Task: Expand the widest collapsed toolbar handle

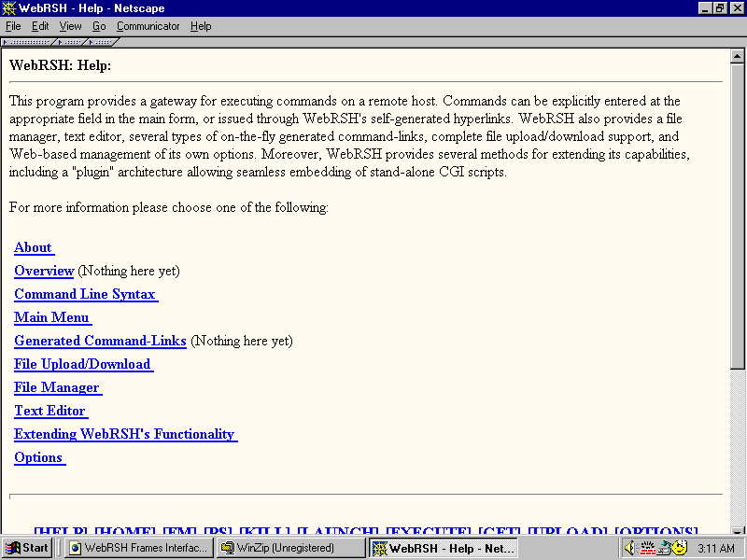Action: [28, 42]
